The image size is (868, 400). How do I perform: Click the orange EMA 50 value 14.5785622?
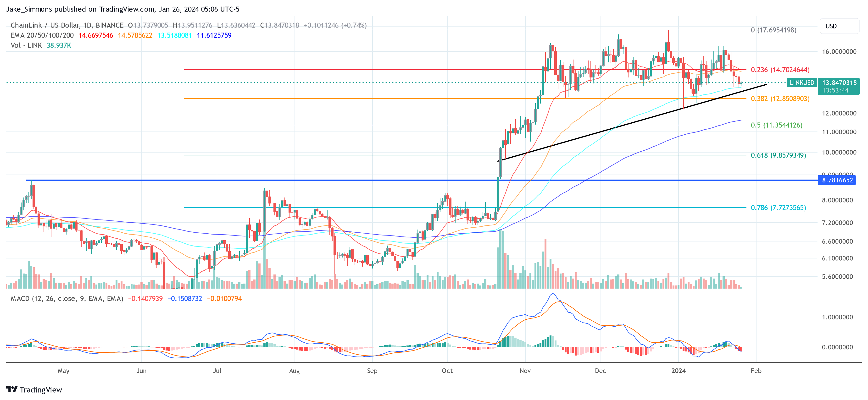pyautogui.click(x=135, y=35)
